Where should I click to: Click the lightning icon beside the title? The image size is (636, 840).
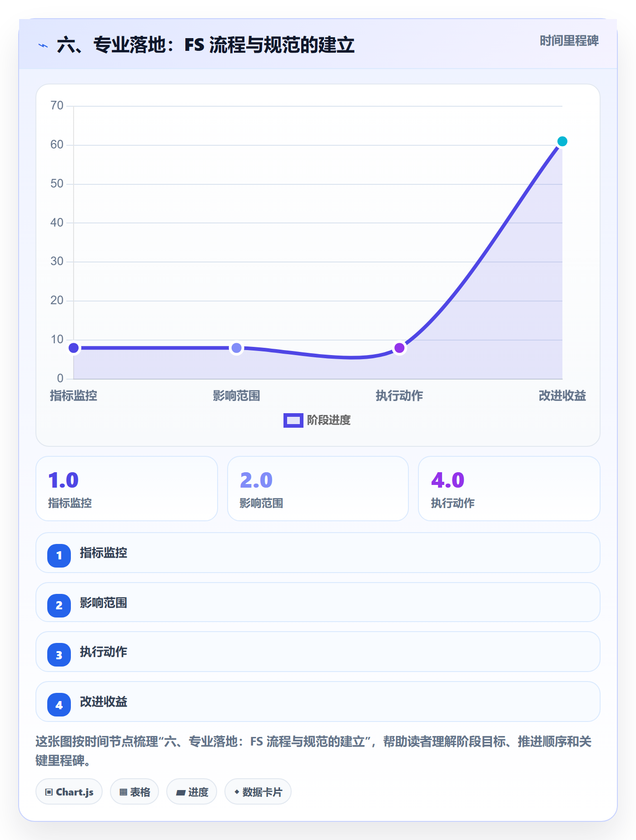[x=43, y=45]
